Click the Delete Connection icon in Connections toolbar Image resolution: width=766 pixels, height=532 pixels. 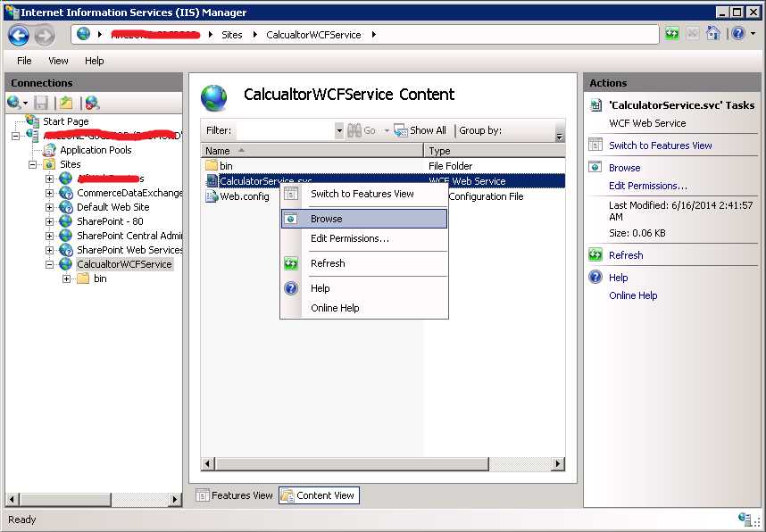92,103
